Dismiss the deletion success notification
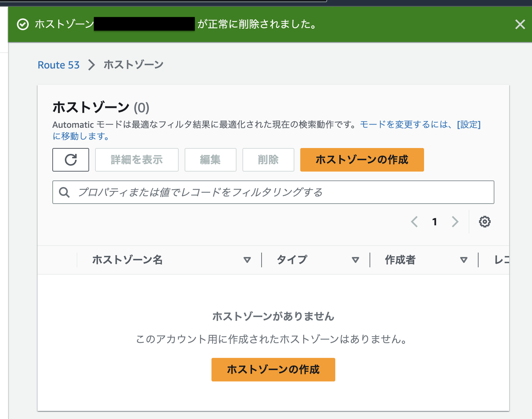 click(520, 24)
